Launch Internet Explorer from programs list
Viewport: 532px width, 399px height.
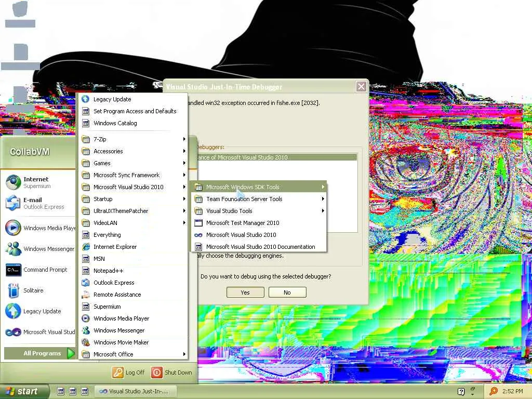pos(133,247)
